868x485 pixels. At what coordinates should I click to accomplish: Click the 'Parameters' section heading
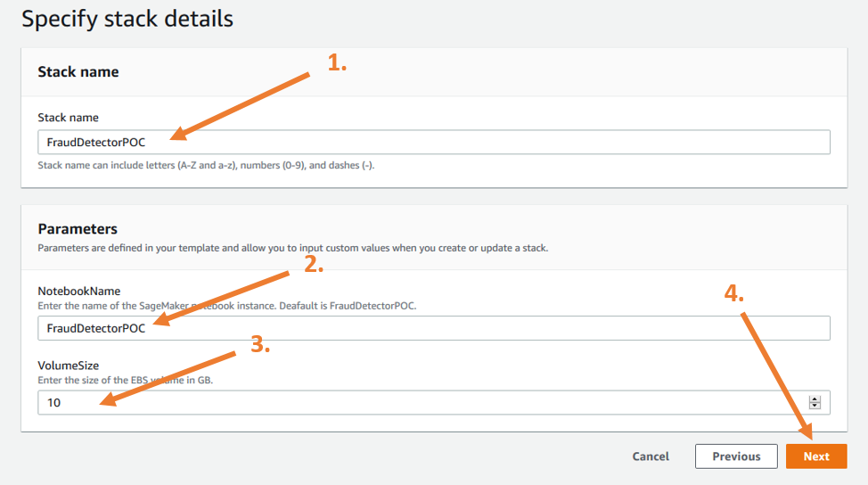pos(78,228)
